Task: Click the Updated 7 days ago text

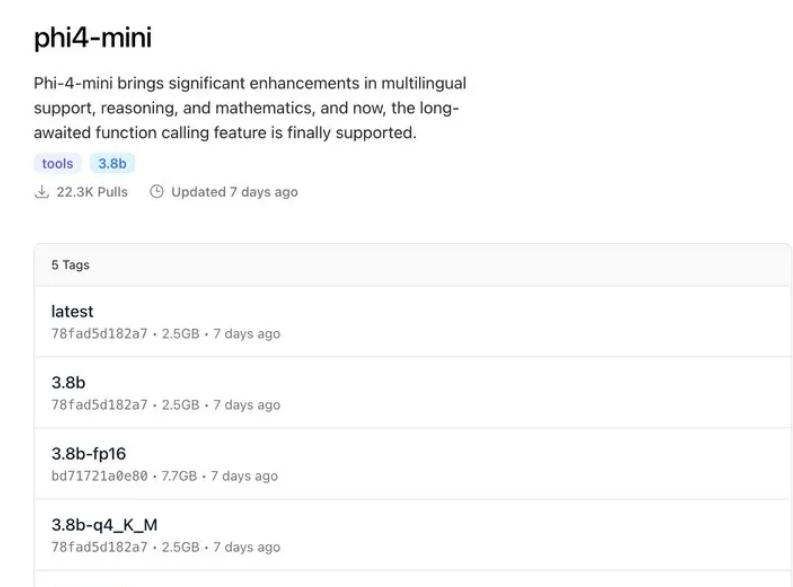Action: pos(235,192)
